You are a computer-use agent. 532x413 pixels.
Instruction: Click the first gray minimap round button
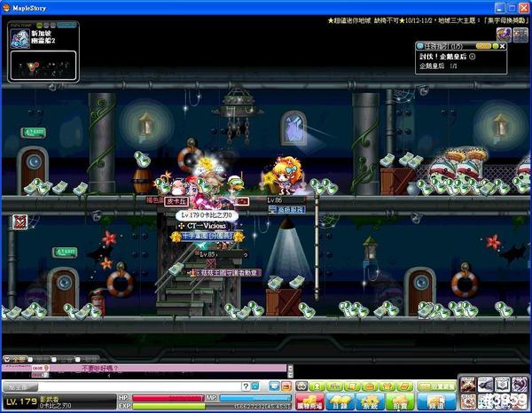tap(46, 25)
